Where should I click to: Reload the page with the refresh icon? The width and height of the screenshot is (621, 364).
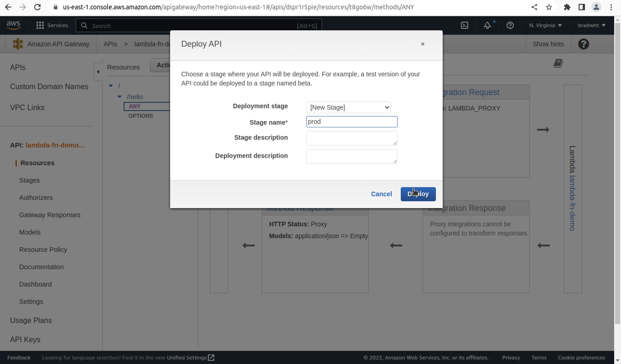point(37,7)
